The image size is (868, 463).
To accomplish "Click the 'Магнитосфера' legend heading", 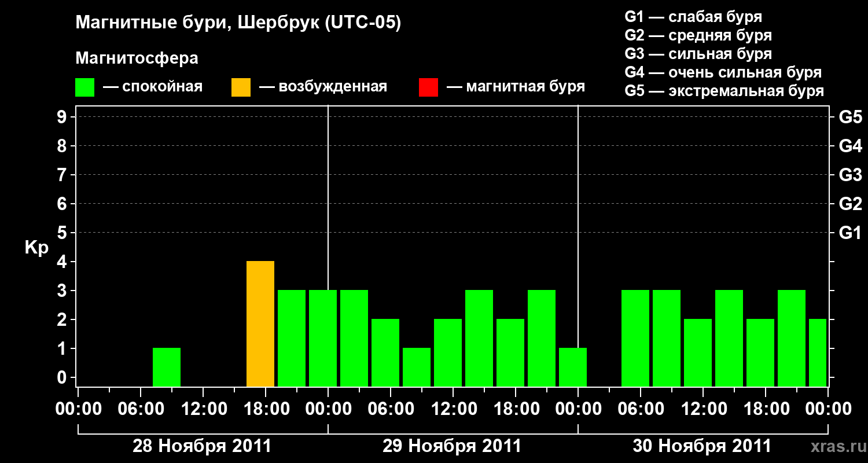I will pos(137,58).
